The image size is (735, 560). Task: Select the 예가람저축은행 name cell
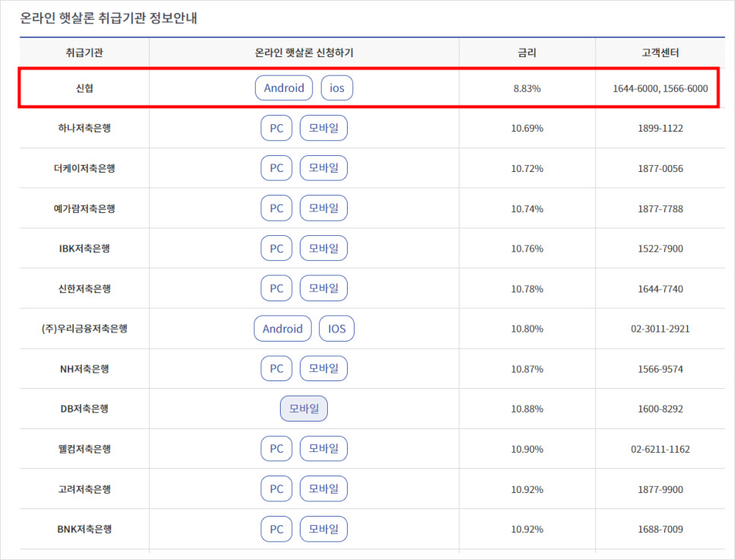pyautogui.click(x=84, y=208)
